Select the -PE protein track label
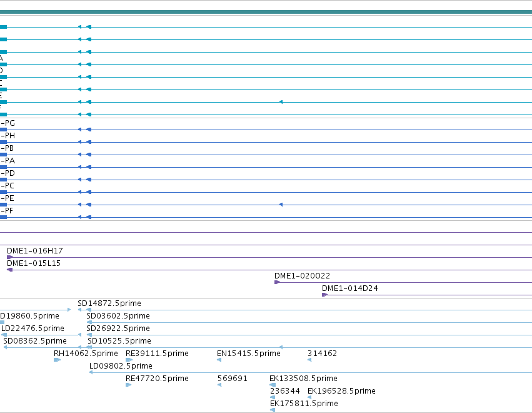 8,198
